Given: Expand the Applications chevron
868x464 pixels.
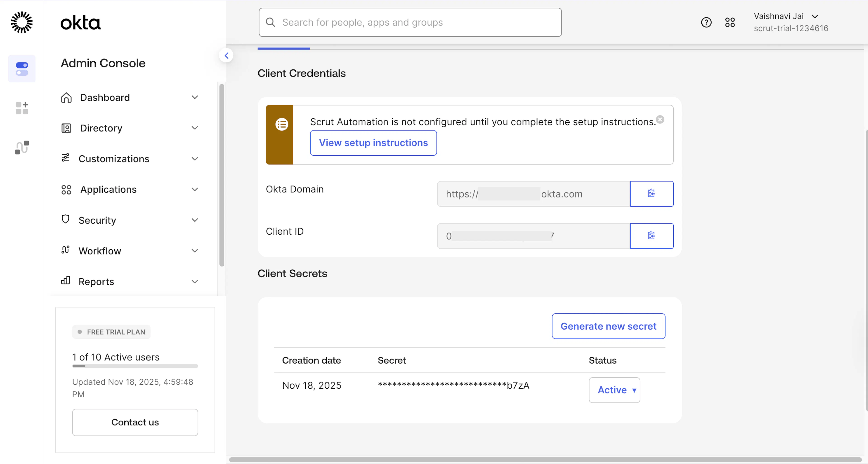Looking at the screenshot, I should pyautogui.click(x=194, y=189).
